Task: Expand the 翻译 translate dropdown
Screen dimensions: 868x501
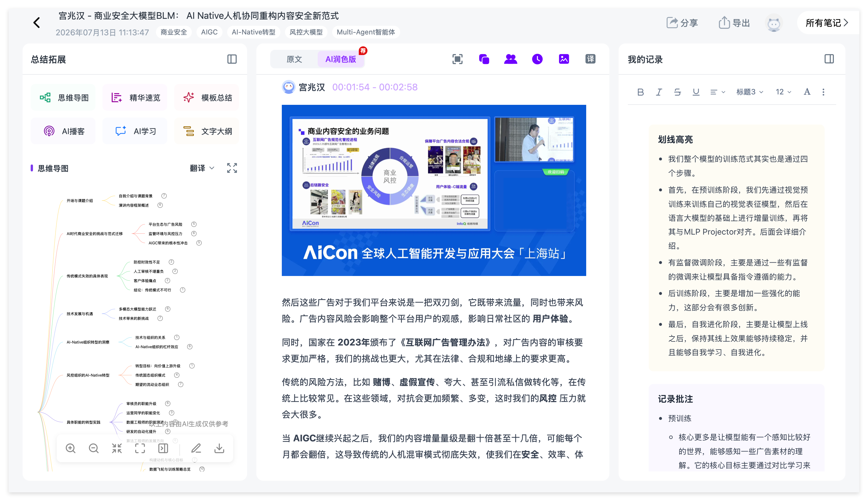Action: [x=202, y=168]
